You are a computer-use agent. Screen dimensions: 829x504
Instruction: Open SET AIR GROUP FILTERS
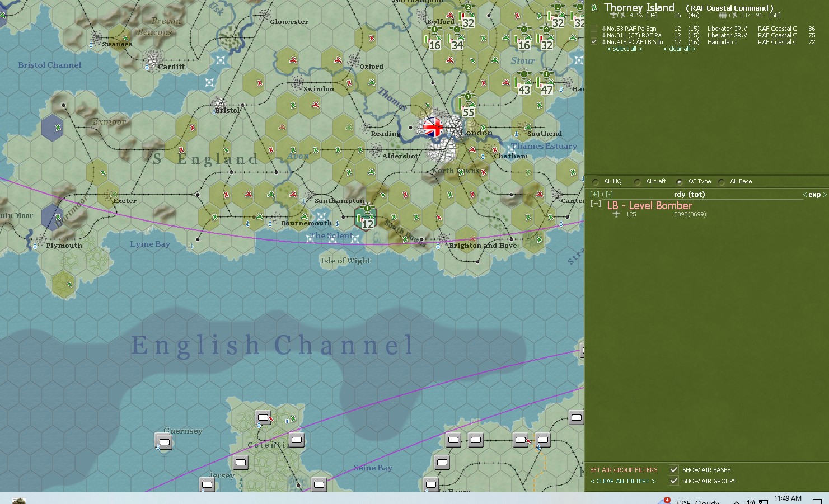click(623, 470)
